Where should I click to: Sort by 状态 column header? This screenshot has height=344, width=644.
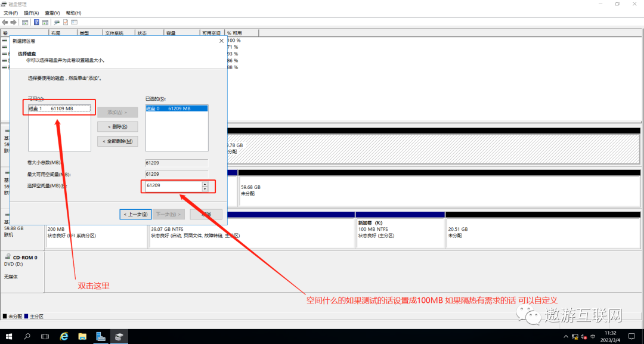click(150, 33)
